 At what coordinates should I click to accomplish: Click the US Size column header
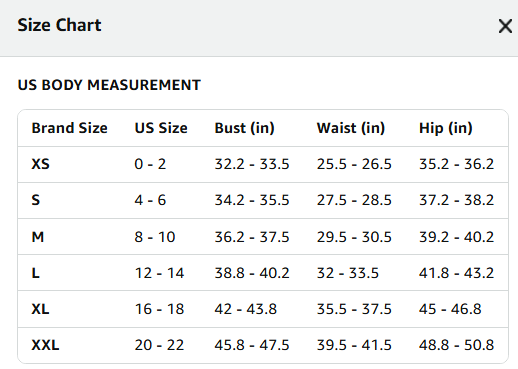[x=161, y=128]
